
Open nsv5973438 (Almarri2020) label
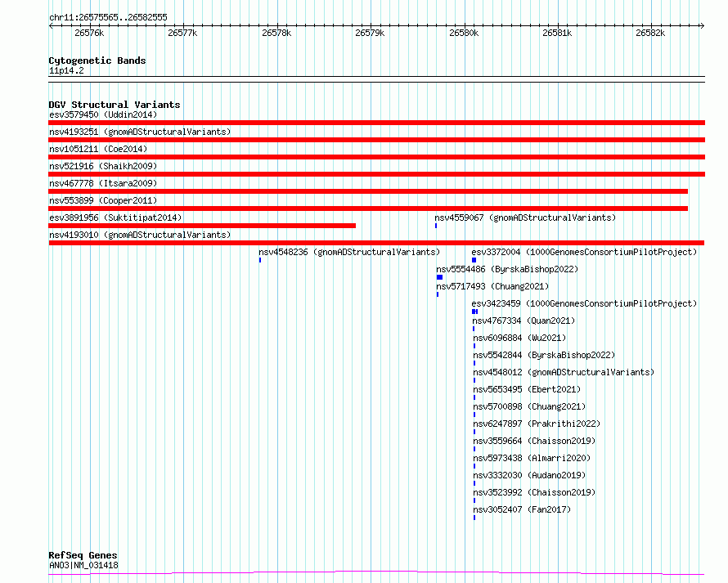coord(532,458)
